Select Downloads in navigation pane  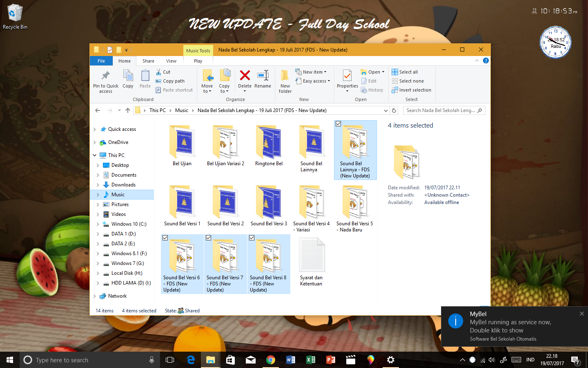(123, 185)
